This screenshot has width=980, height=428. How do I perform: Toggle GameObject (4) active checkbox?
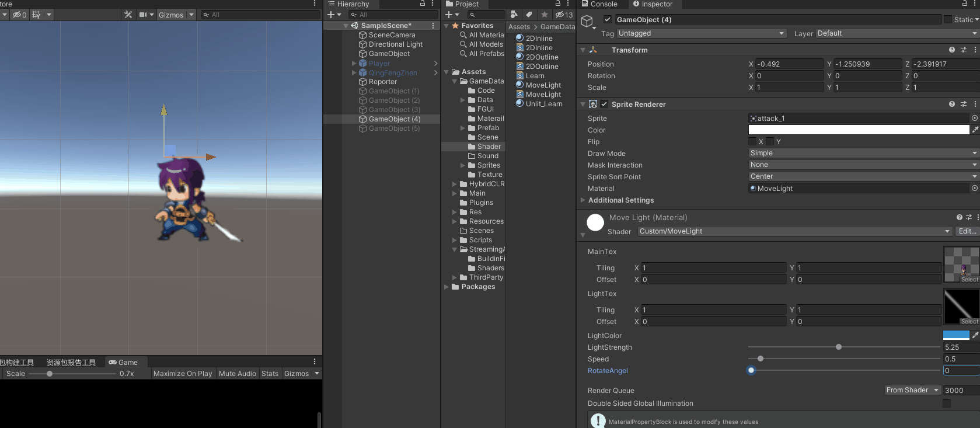click(608, 19)
